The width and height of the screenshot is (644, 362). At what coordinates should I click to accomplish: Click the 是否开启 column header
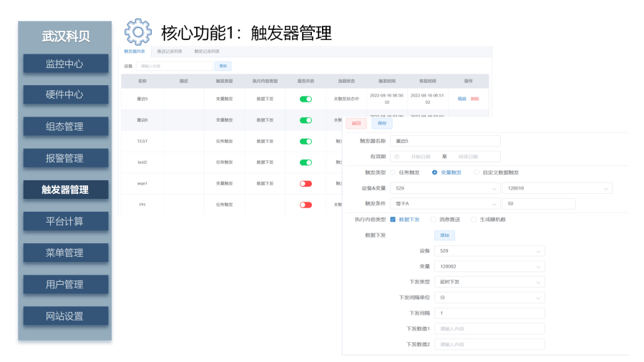point(306,82)
